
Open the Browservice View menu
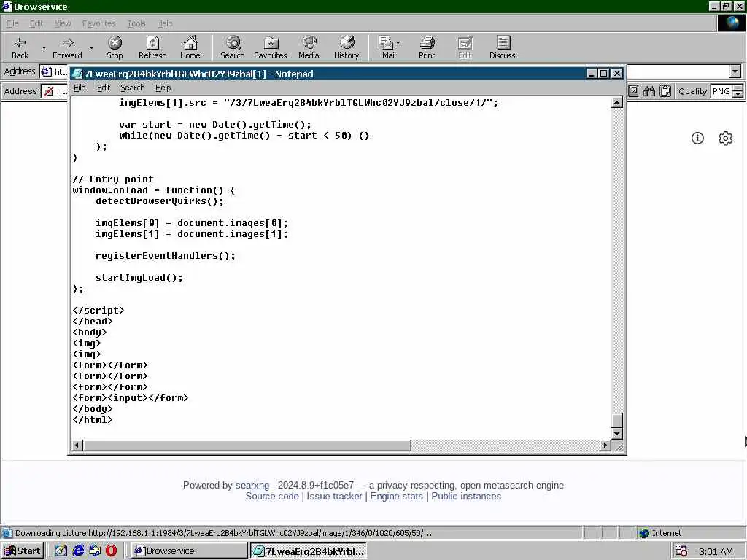pos(63,23)
